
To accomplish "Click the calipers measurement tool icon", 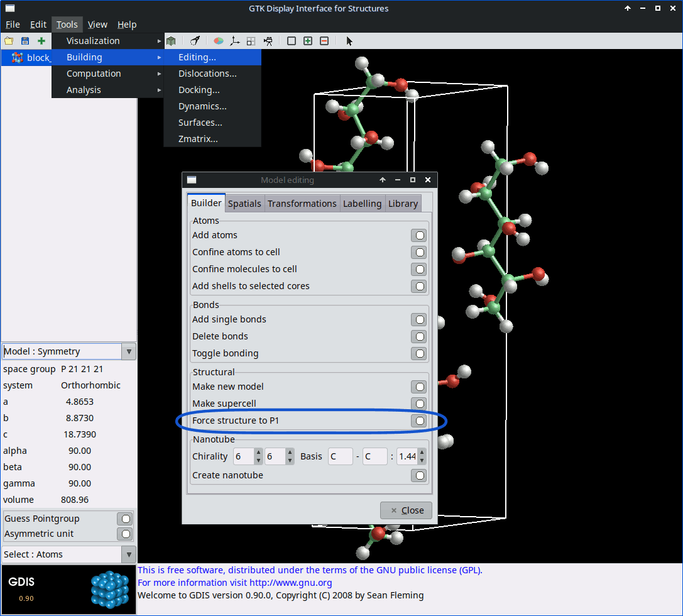I will (x=195, y=41).
